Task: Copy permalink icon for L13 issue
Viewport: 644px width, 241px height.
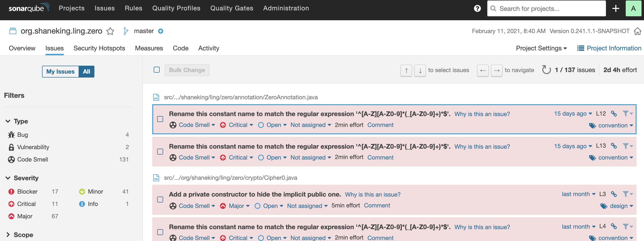Action: pyautogui.click(x=614, y=146)
